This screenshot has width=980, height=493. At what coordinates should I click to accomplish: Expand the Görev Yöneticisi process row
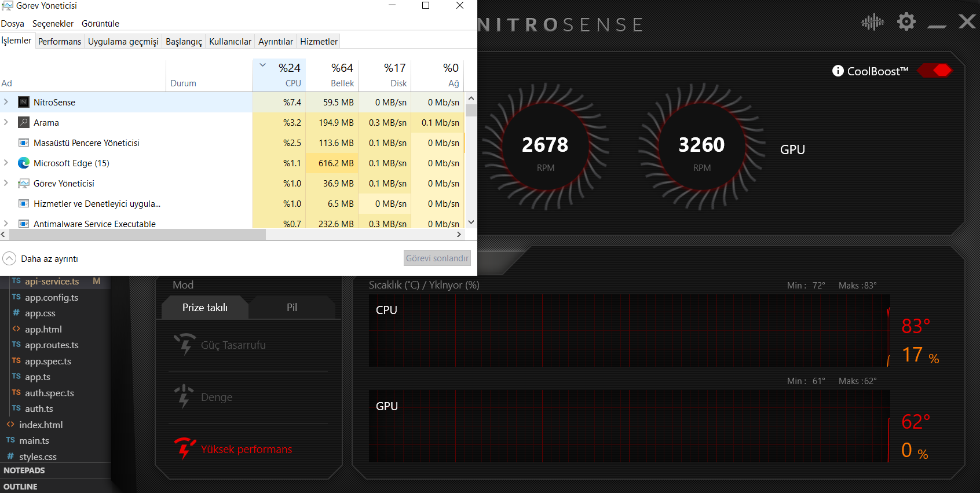(6, 183)
